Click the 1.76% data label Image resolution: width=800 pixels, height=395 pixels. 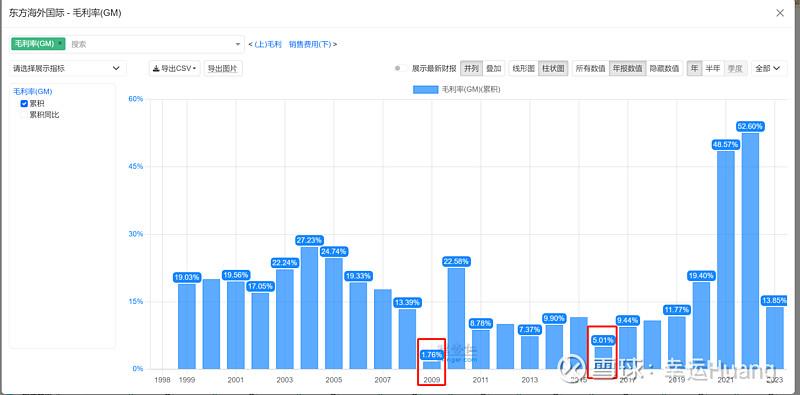(432, 355)
